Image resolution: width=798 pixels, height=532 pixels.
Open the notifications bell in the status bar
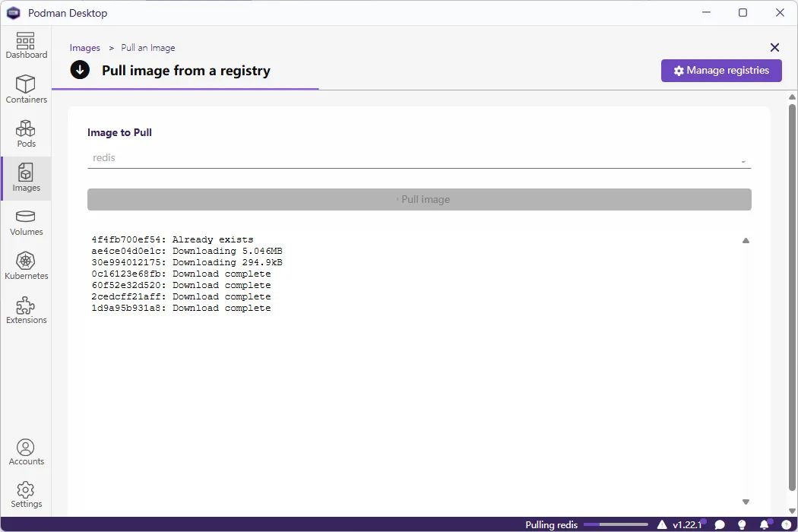pos(763,524)
